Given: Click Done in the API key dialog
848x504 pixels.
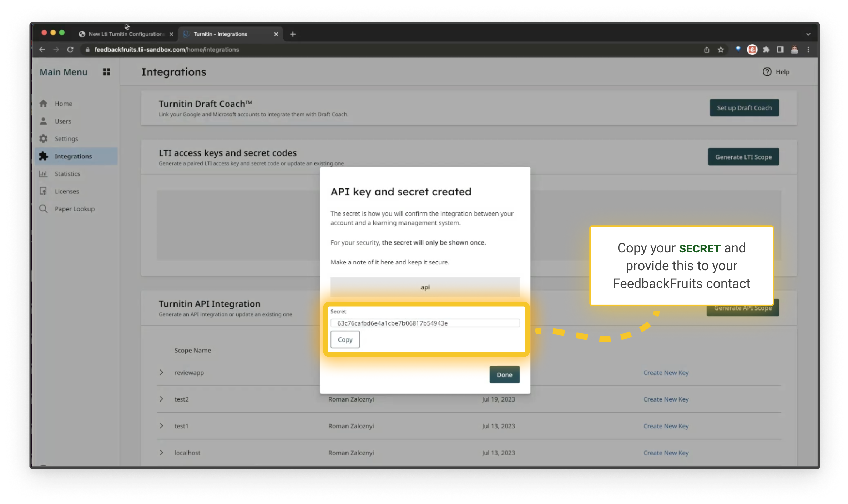Looking at the screenshot, I should click(504, 374).
